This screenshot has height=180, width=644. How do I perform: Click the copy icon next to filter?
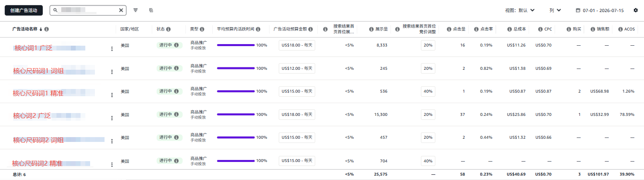151,10
